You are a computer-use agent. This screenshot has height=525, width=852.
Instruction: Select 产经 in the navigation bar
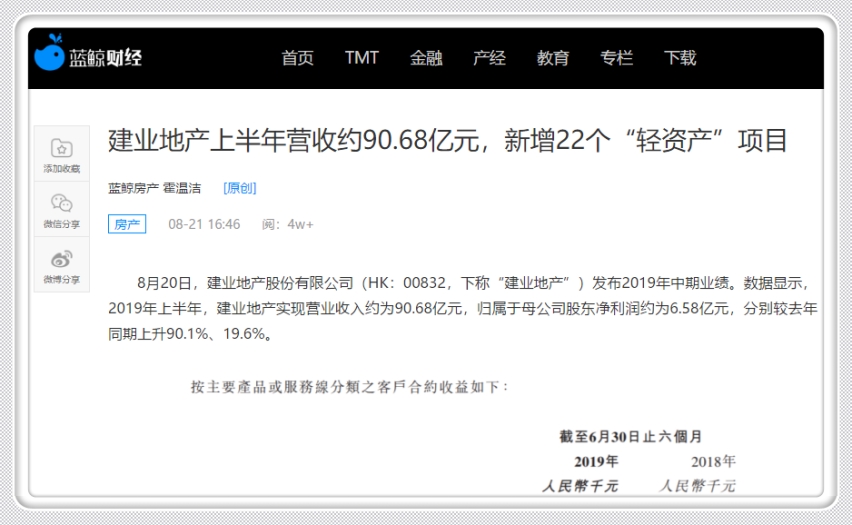tap(489, 58)
